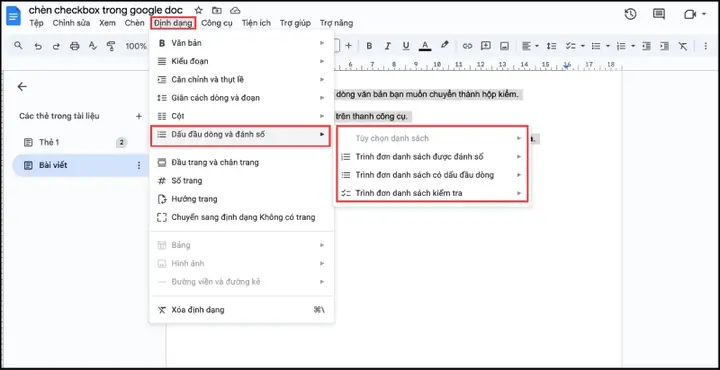The width and height of the screenshot is (720, 370).
Task: Open Trình đơn danh sách có dấu đầu dòng
Action: coord(432,175)
